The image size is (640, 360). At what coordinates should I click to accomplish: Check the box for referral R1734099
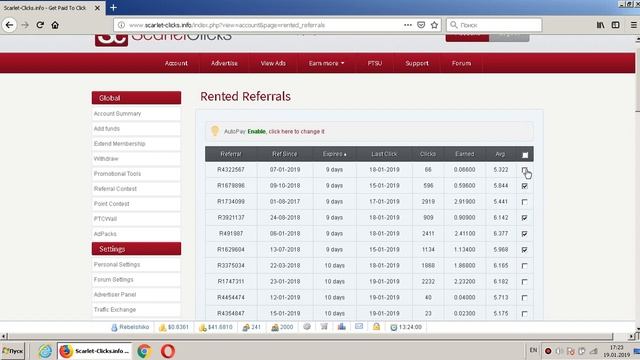click(524, 202)
